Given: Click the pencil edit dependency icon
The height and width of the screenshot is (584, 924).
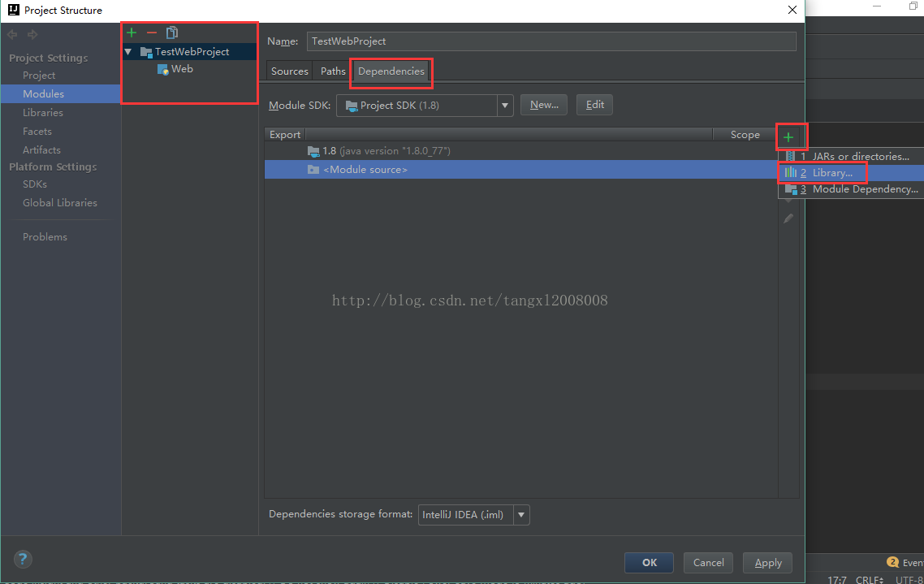Looking at the screenshot, I should click(x=788, y=218).
